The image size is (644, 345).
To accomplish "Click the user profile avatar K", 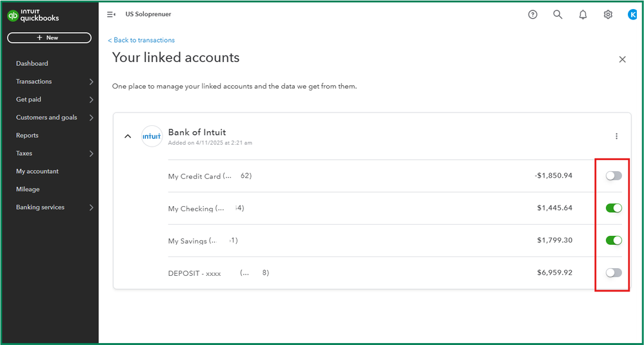I will click(x=632, y=14).
